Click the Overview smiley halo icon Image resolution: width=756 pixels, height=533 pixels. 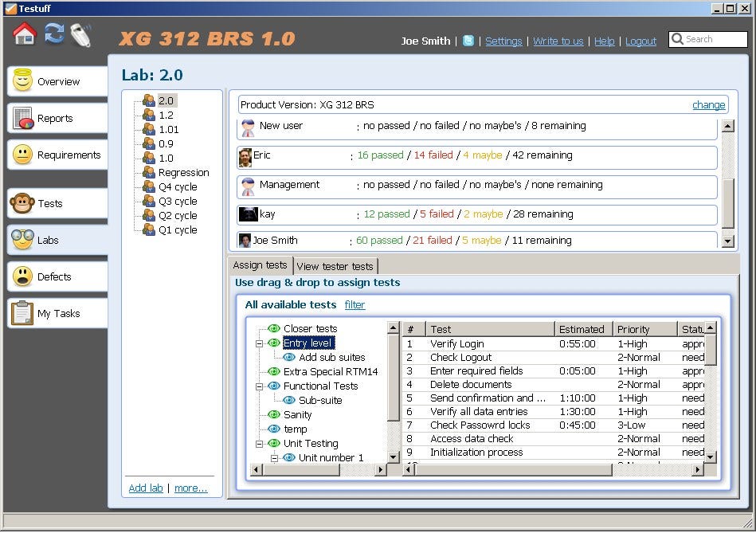[x=22, y=80]
